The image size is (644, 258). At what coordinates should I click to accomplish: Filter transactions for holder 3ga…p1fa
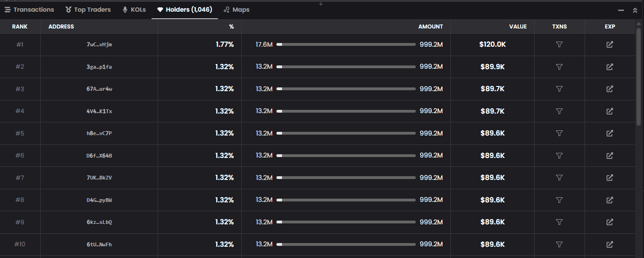coord(559,67)
